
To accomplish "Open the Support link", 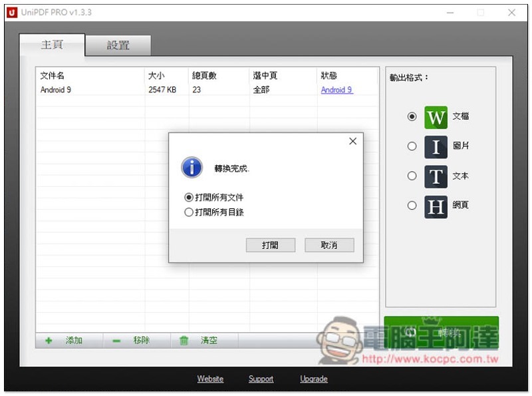I will tap(261, 379).
